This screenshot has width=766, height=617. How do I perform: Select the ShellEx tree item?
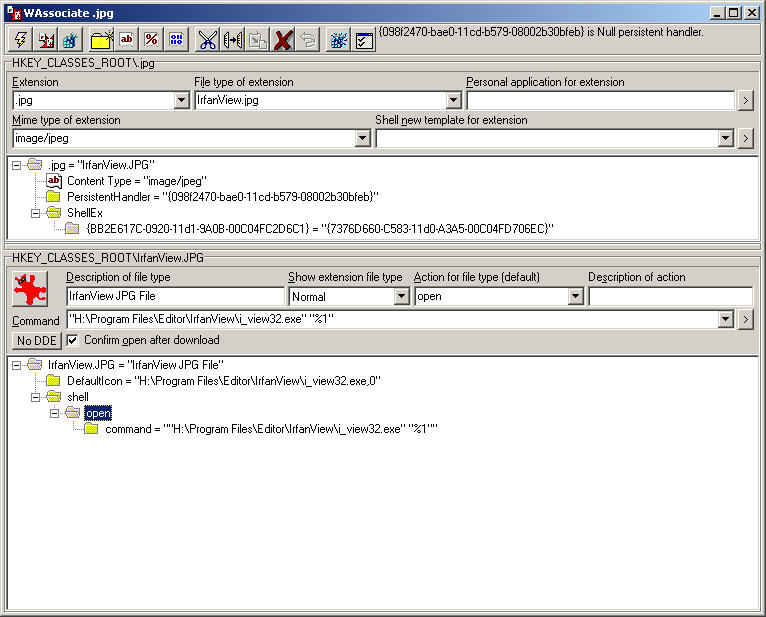click(85, 213)
